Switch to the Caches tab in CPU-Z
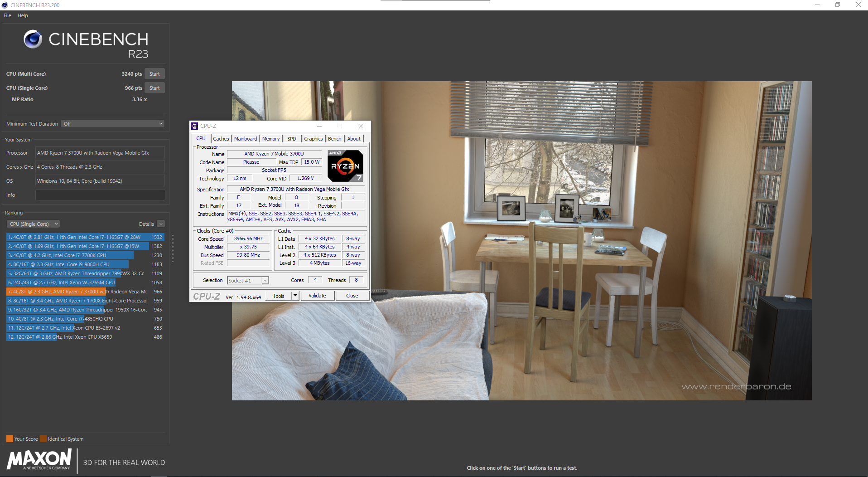This screenshot has width=868, height=477. point(221,139)
